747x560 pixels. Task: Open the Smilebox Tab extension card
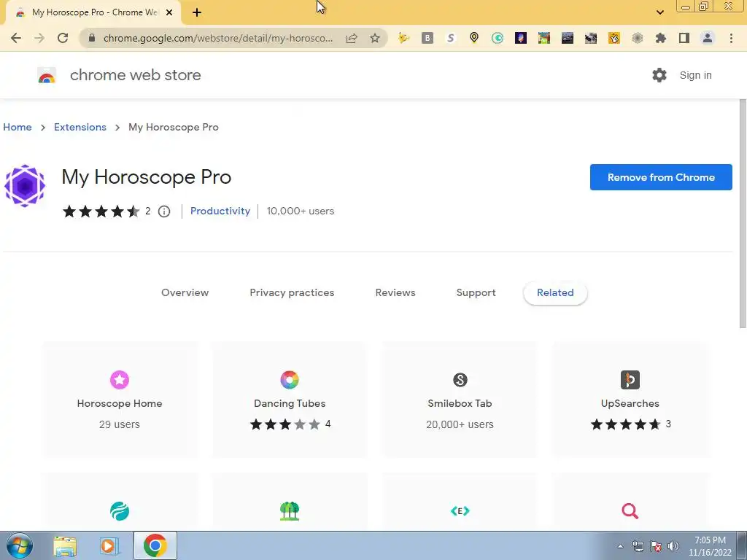[x=460, y=399]
